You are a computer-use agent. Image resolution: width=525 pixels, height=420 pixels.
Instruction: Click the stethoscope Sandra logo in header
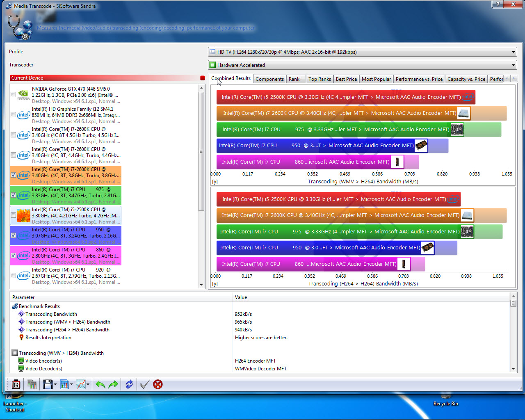pos(20,27)
